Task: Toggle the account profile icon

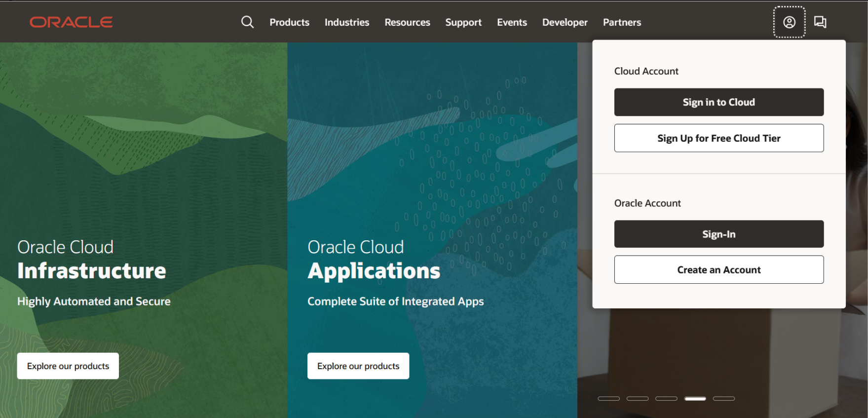Action: click(x=789, y=22)
